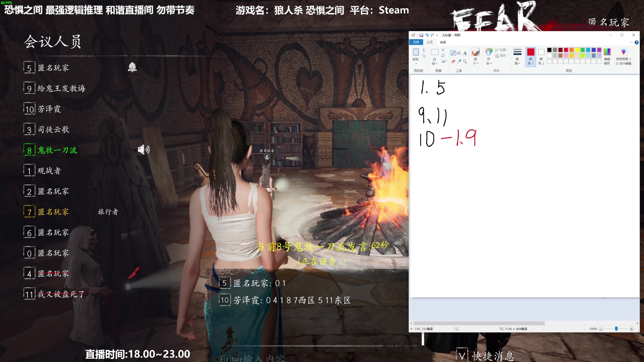Click the 旅行者 label next to player 7
644x362 pixels.
coord(108,212)
